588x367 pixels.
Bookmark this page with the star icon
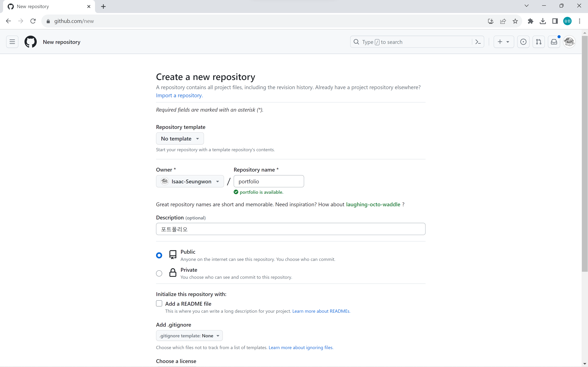pos(515,21)
